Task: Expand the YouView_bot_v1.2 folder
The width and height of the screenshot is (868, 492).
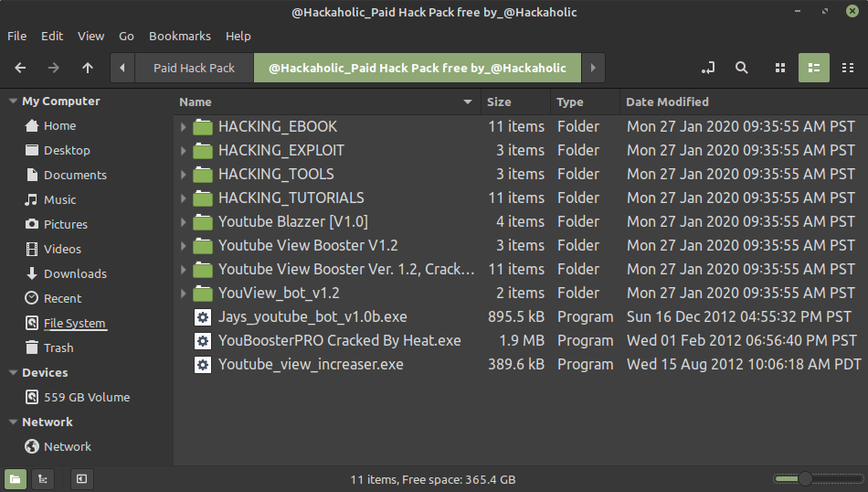Action: click(x=184, y=294)
